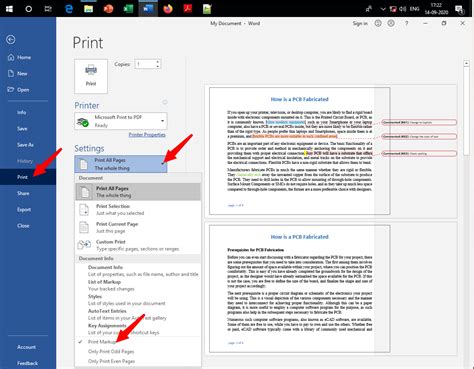Switch to PowerPoint on the taskbar
474x369 pixels.
tap(108, 9)
